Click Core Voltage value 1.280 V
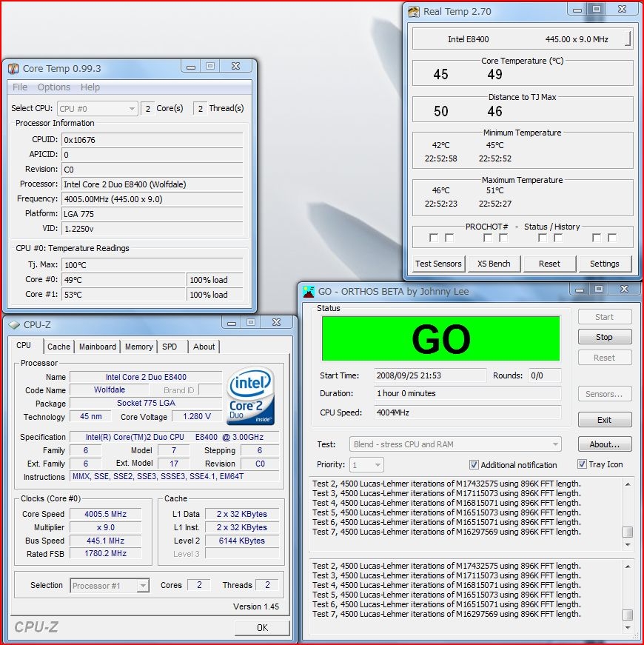The image size is (644, 645). (197, 417)
